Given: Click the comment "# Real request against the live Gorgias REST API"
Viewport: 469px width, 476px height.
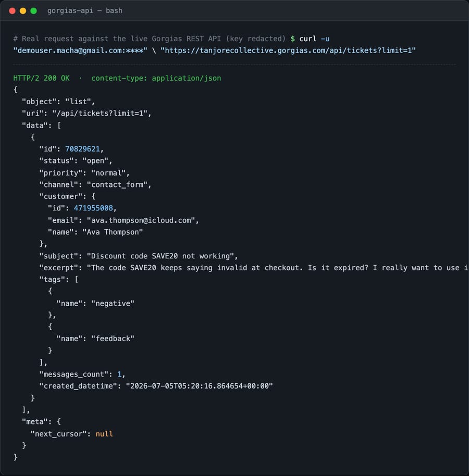Looking at the screenshot, I should tap(117, 39).
